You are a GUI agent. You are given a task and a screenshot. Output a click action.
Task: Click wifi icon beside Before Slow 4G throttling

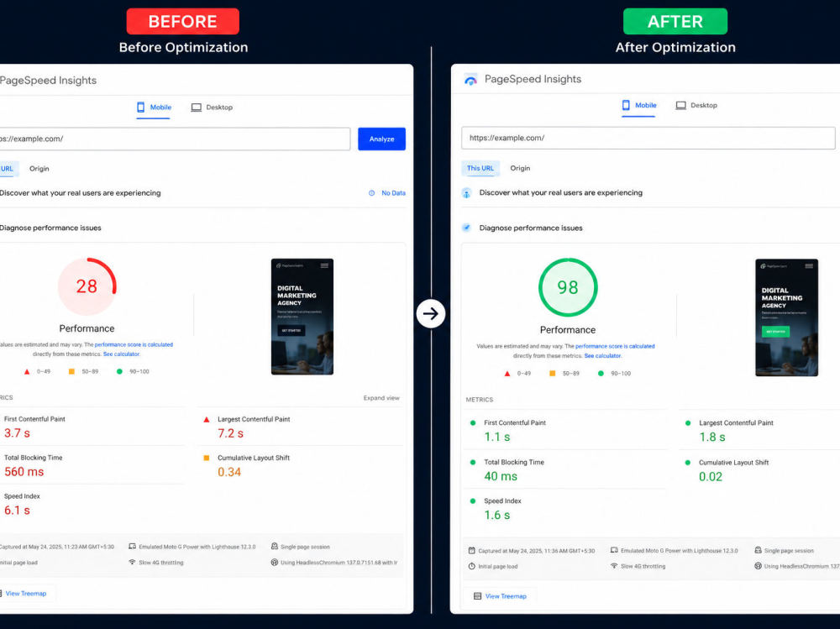pyautogui.click(x=132, y=562)
